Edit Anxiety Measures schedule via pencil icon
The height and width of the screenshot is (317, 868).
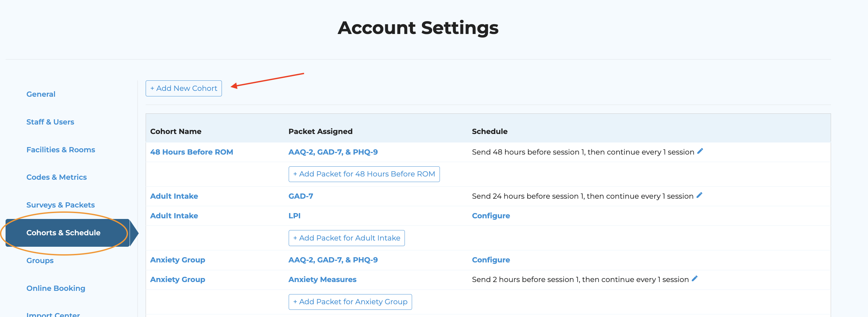tap(695, 279)
